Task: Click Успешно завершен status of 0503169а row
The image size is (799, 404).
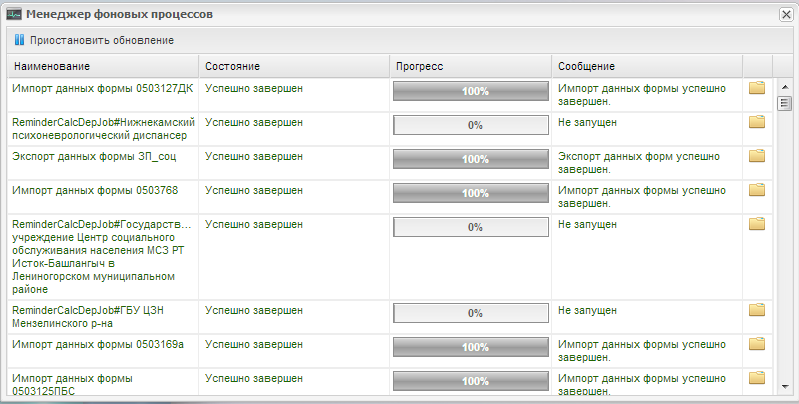Action: 254,344
